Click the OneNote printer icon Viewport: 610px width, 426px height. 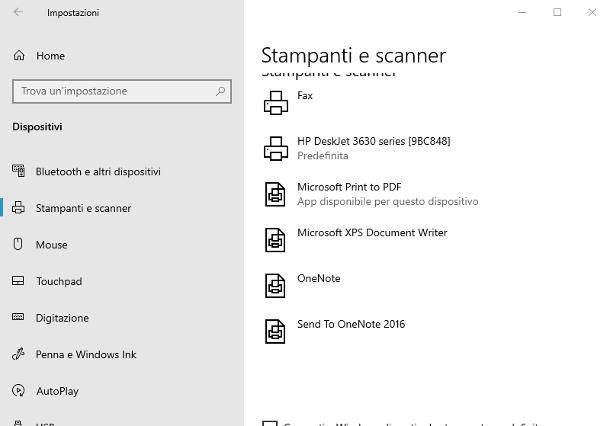275,286
